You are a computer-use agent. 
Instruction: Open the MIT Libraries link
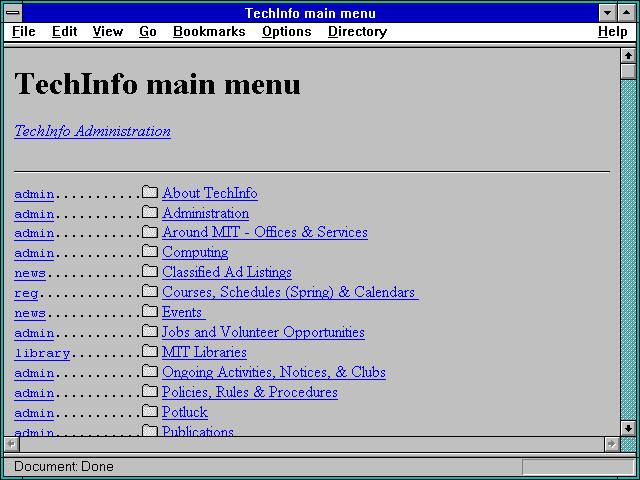(x=204, y=353)
